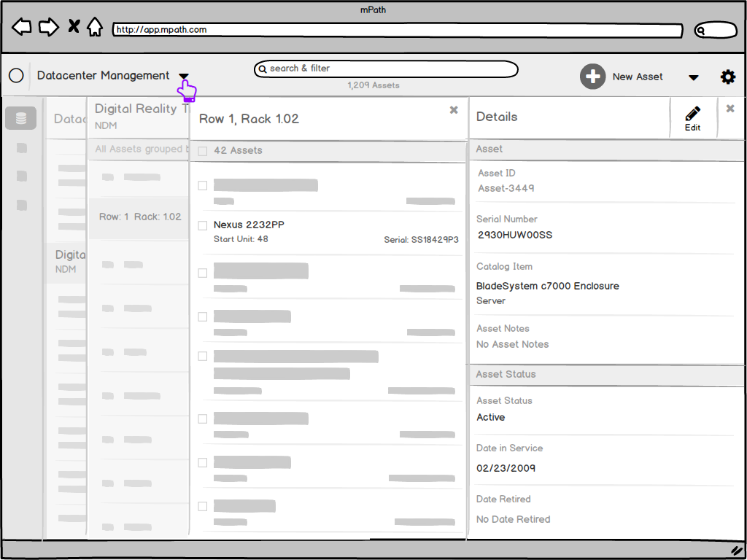The image size is (747, 560).
Task: Tick the first asset row checkbox
Action: point(203,185)
